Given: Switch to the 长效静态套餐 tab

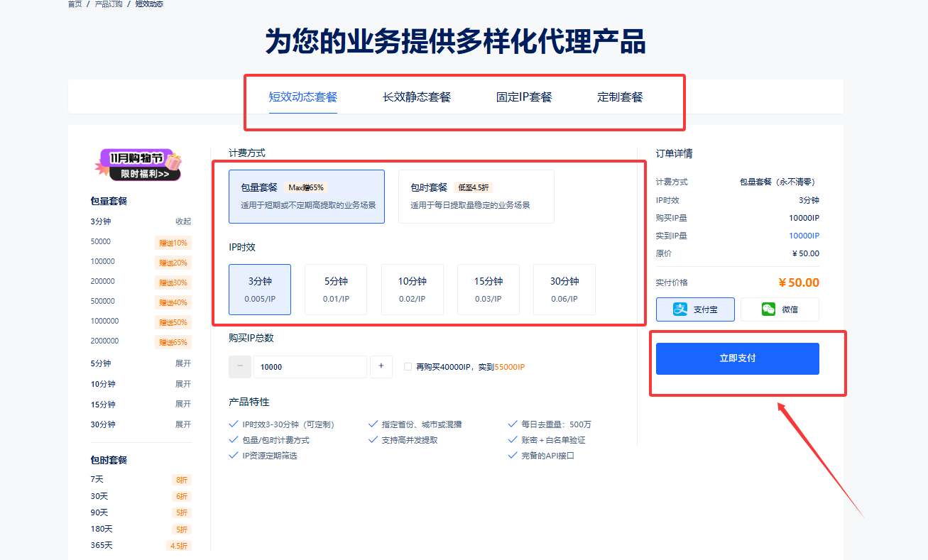Looking at the screenshot, I should pos(417,97).
